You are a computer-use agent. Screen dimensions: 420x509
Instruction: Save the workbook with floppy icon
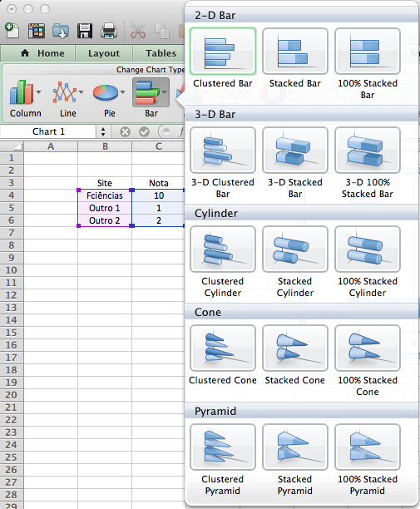point(85,31)
